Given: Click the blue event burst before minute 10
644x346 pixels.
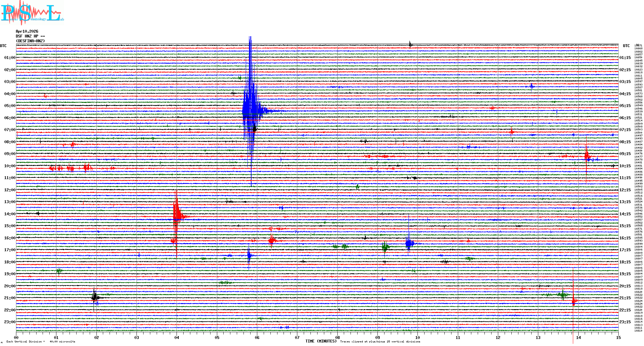Looking at the screenshot, I should click(x=409, y=243).
